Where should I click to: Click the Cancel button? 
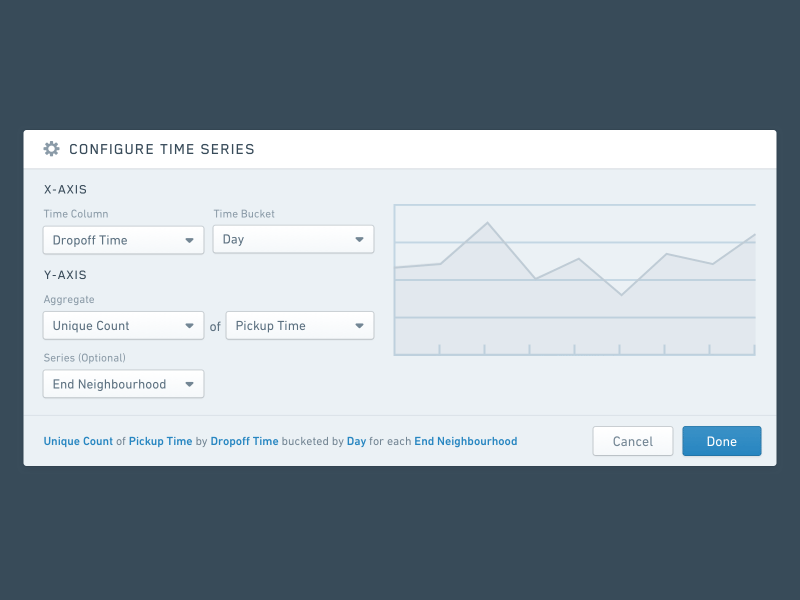tap(632, 441)
